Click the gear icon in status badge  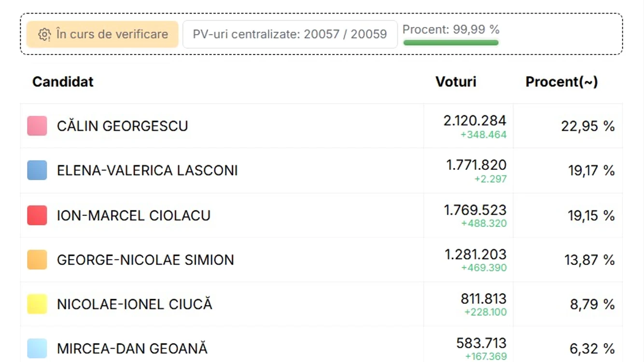(44, 34)
